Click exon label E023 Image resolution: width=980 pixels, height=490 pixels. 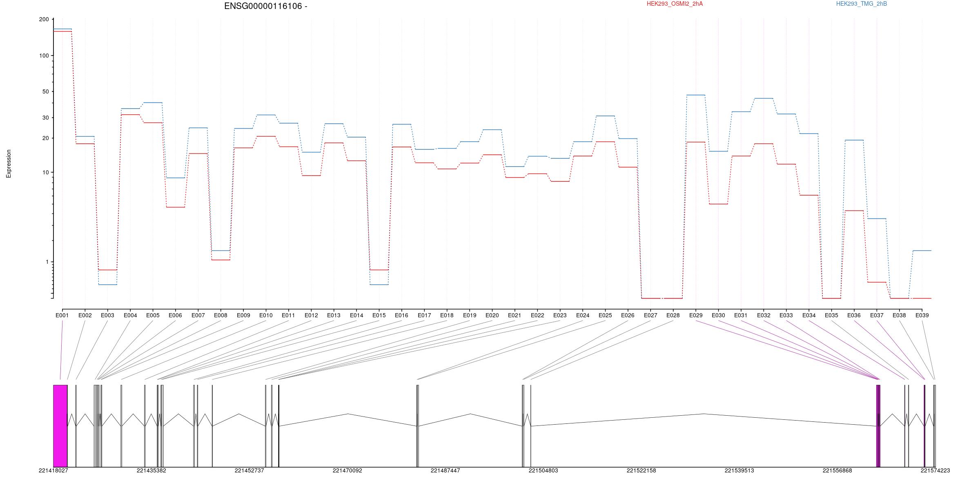click(x=560, y=315)
